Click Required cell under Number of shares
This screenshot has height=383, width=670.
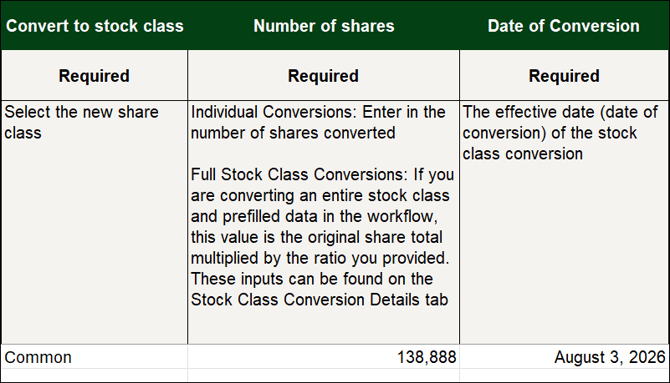point(323,76)
